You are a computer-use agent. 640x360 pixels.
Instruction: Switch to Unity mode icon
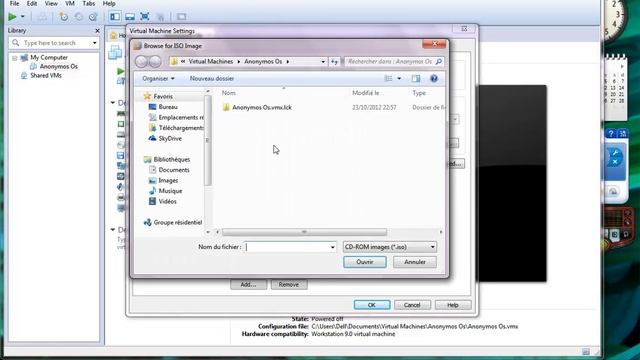160,17
